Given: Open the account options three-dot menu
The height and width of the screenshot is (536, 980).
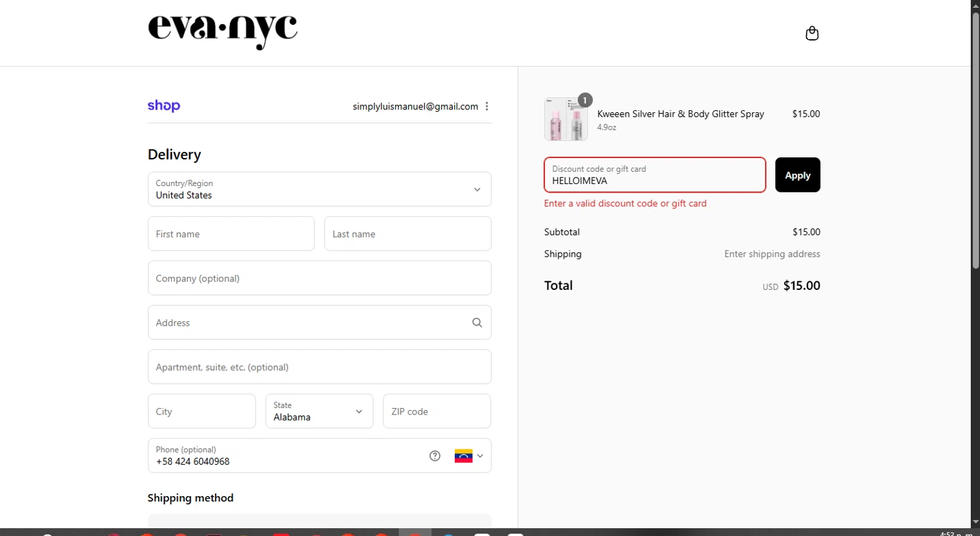Looking at the screenshot, I should click(487, 106).
